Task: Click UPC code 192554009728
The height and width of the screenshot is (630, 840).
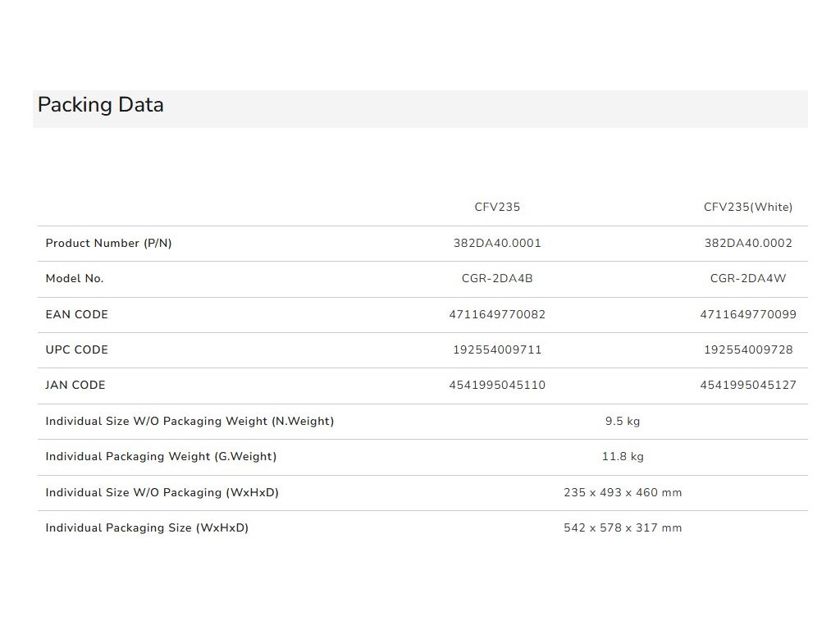Action: point(748,350)
